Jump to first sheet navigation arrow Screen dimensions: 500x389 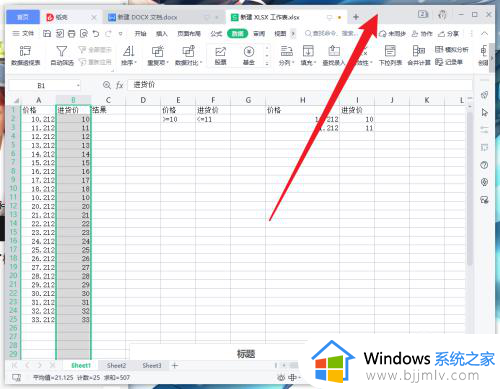point(14,365)
